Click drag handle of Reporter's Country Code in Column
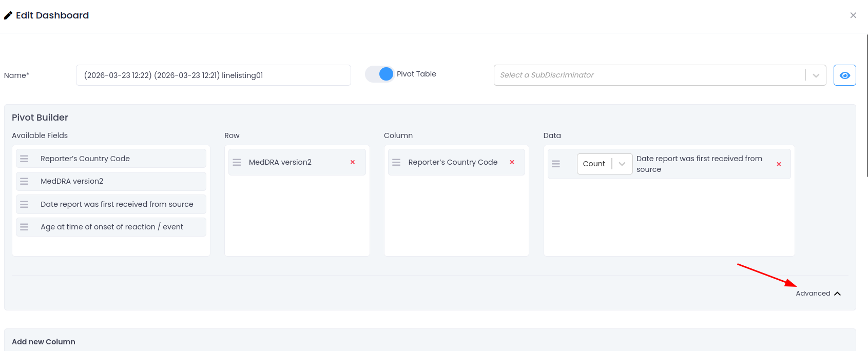The width and height of the screenshot is (868, 351). point(396,162)
